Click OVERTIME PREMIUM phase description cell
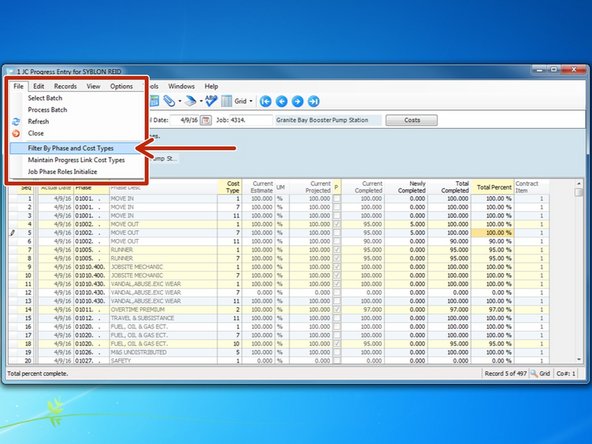 [x=163, y=310]
